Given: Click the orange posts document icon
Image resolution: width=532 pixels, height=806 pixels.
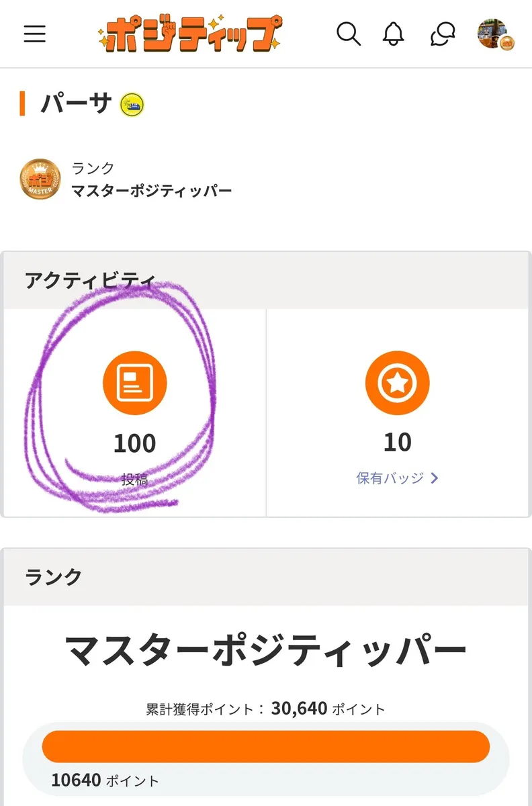Looking at the screenshot, I should coord(135,383).
